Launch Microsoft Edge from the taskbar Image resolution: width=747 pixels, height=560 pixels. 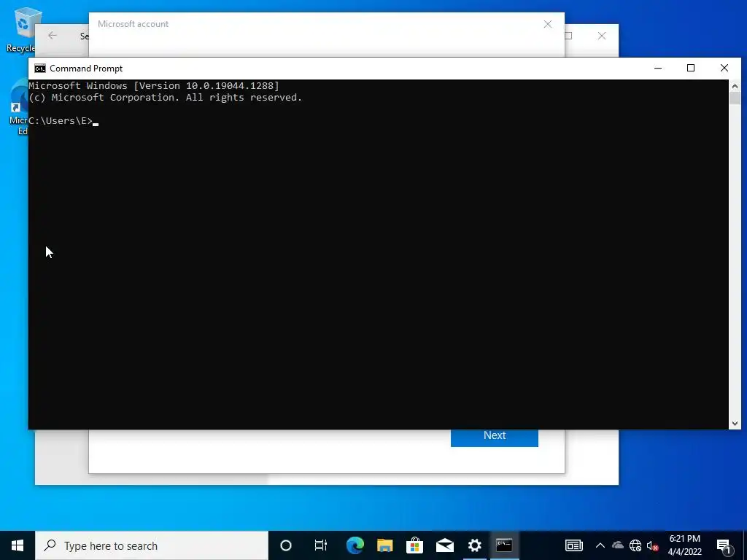click(355, 545)
